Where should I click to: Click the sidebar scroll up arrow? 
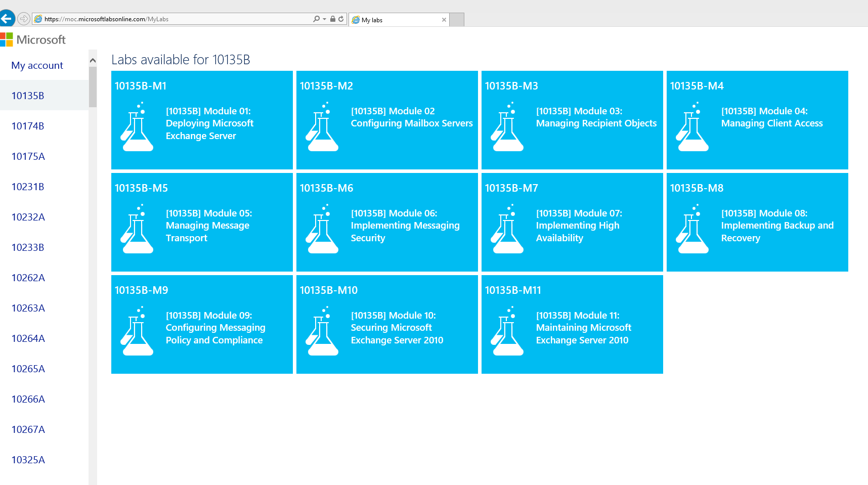point(93,61)
